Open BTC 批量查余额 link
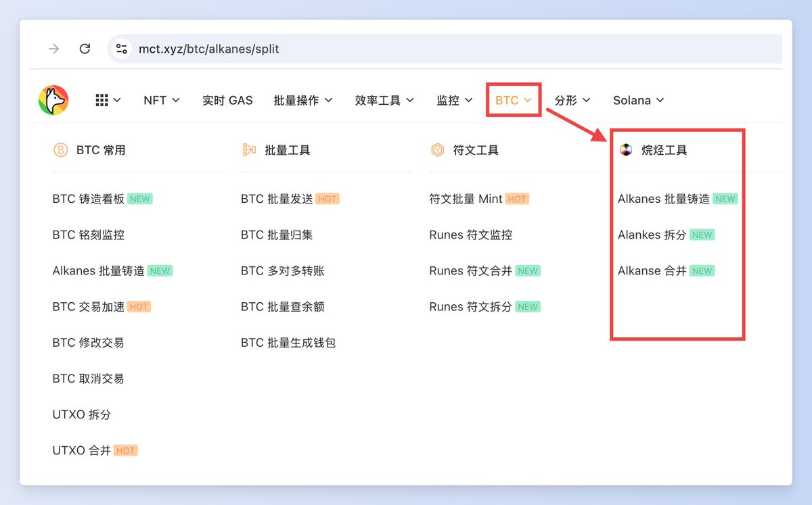 pyautogui.click(x=283, y=306)
